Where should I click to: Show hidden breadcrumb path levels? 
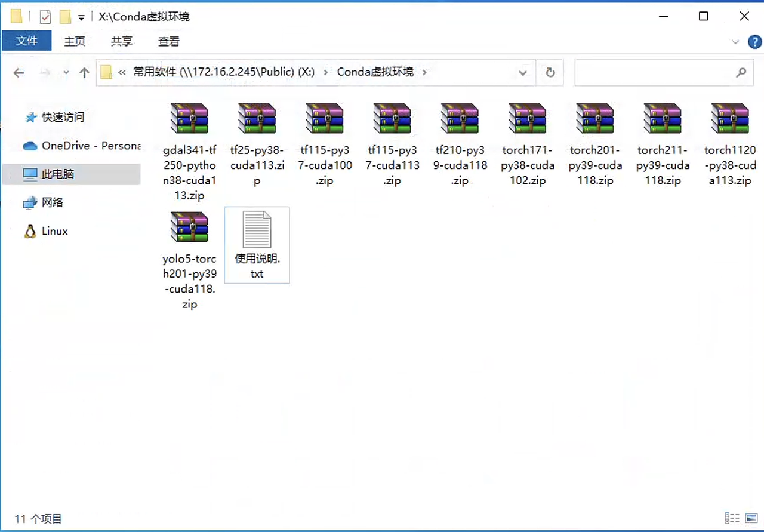[x=122, y=72]
